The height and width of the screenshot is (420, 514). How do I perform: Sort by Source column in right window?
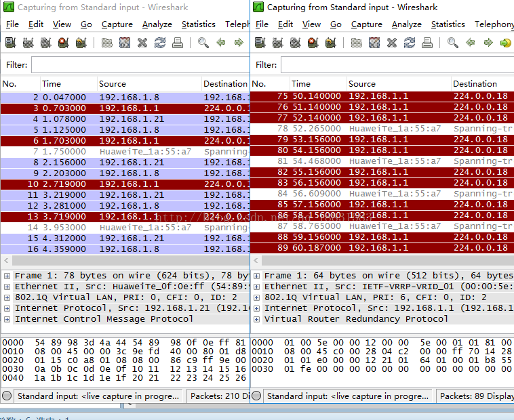click(399, 84)
